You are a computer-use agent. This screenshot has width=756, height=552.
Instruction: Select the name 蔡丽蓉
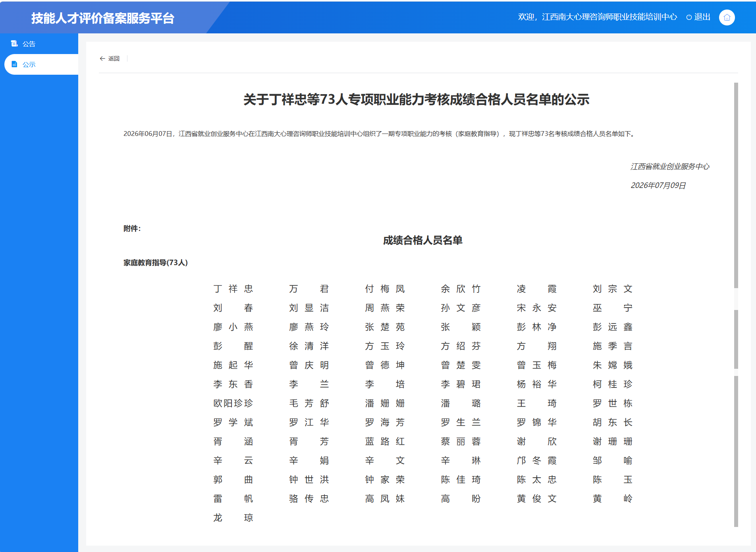(461, 442)
